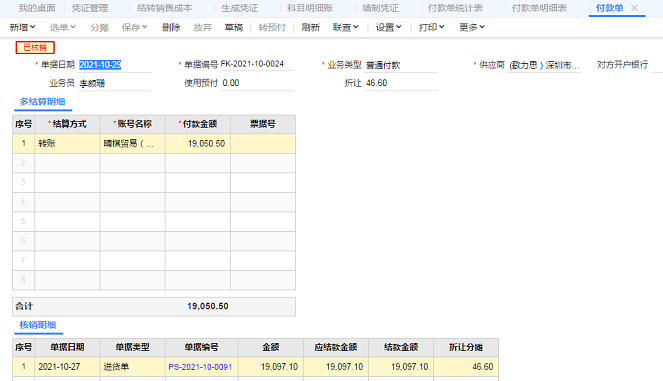Click the 单据编号 field FK-2021-10-0024
The height and width of the screenshot is (381, 663).
pyautogui.click(x=257, y=64)
